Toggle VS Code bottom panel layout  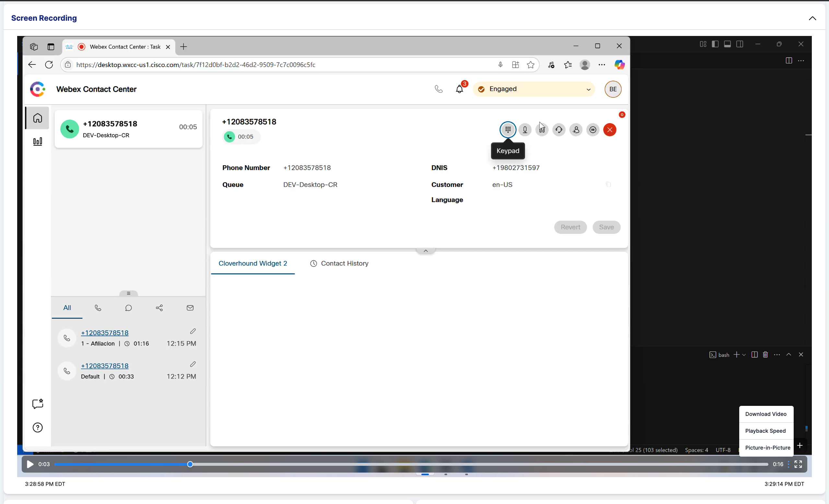[727, 44]
